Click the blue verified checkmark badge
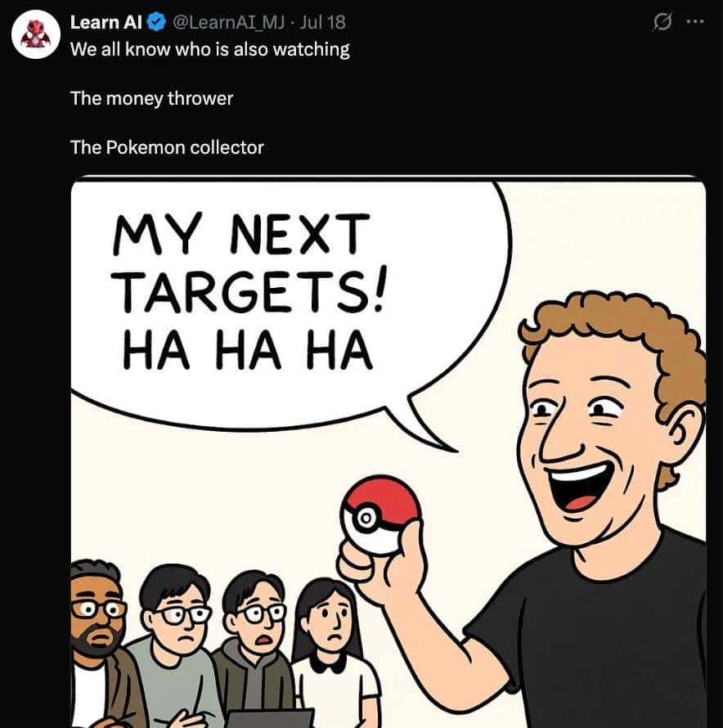723x728 pixels. [156, 22]
